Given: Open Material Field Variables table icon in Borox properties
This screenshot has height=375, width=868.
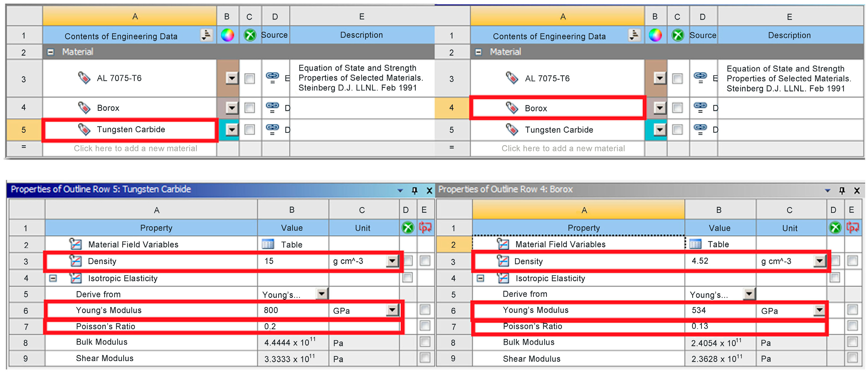Looking at the screenshot, I should pyautogui.click(x=696, y=244).
